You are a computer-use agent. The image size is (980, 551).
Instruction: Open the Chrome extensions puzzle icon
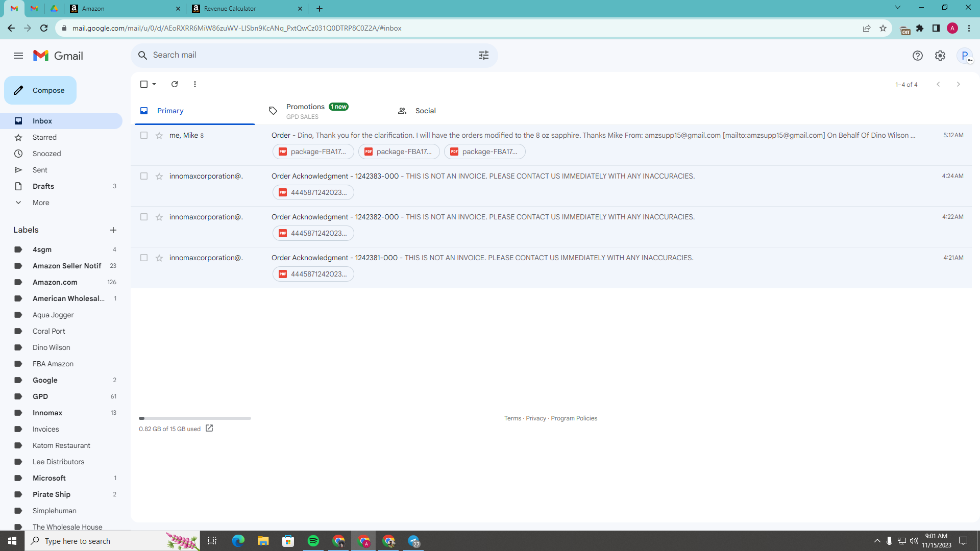[920, 28]
